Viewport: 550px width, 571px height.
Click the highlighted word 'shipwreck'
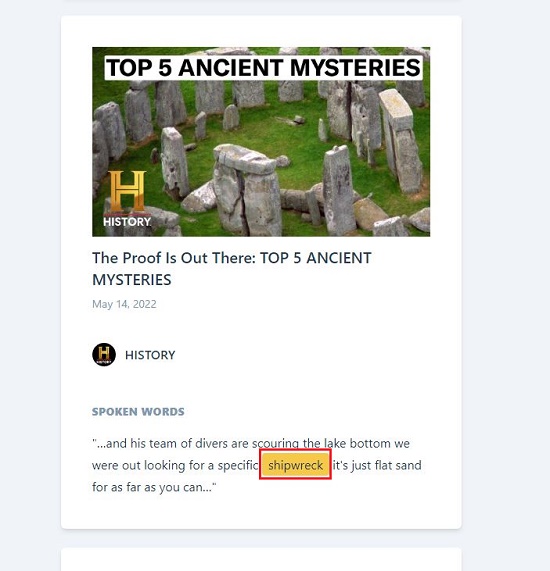pos(295,465)
